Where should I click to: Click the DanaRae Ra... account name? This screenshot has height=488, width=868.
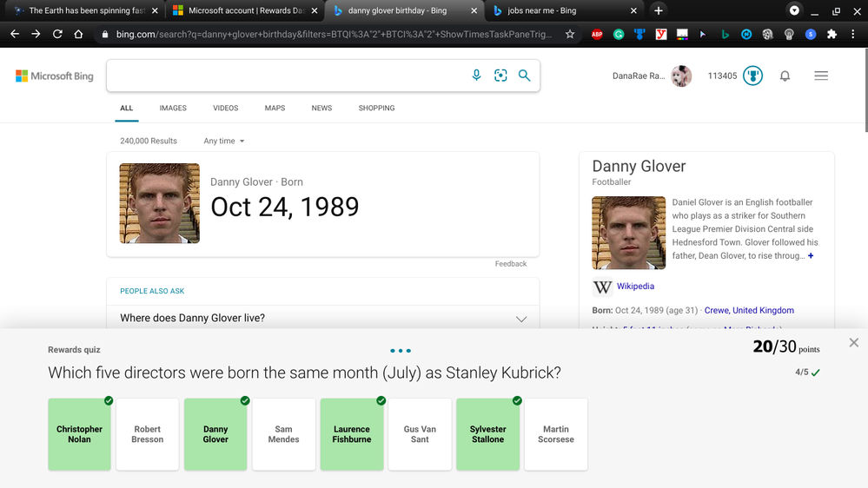pos(639,76)
